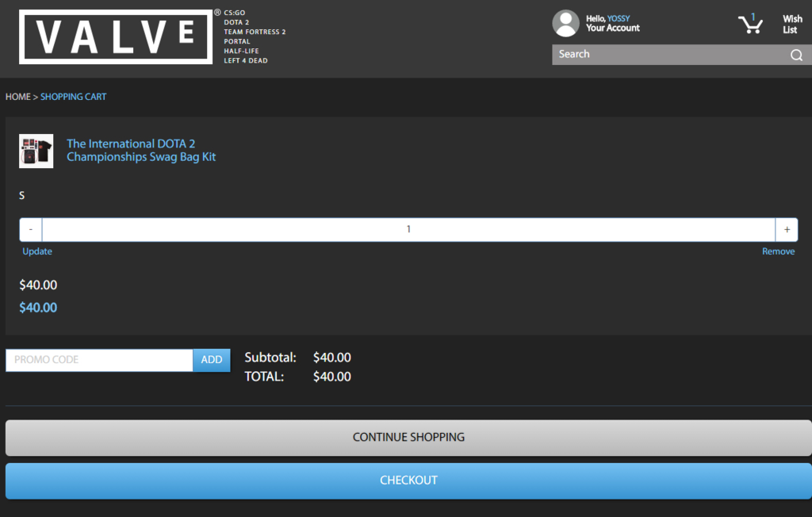Click the ADD promo code button
Viewport: 812px width, 517px height.
point(212,360)
